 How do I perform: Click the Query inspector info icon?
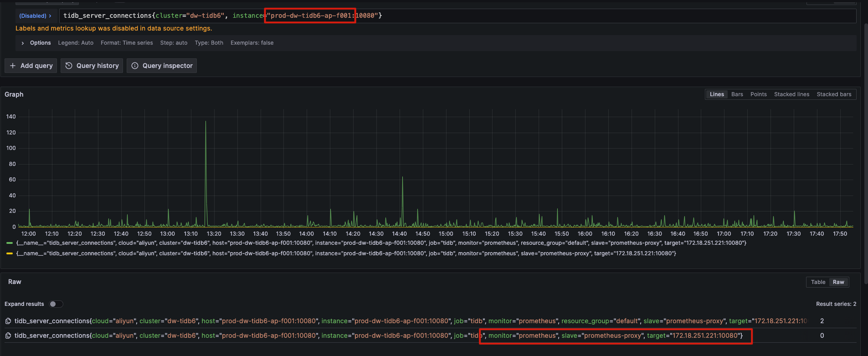pyautogui.click(x=135, y=66)
